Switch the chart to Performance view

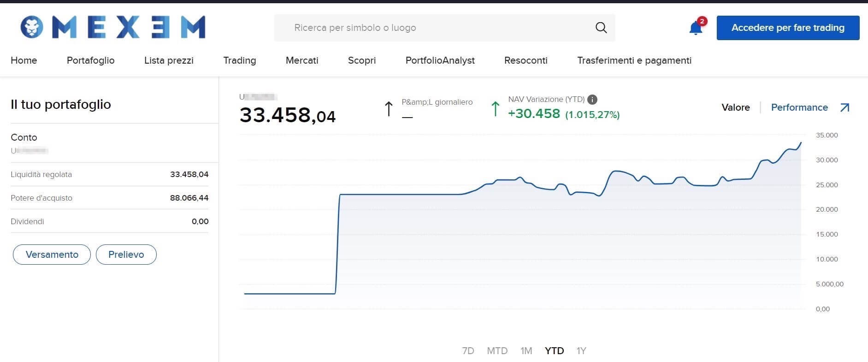[x=799, y=107]
